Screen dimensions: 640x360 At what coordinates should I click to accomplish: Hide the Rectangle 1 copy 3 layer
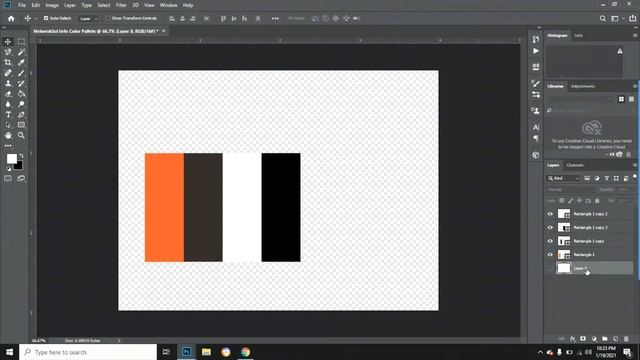pyautogui.click(x=550, y=227)
